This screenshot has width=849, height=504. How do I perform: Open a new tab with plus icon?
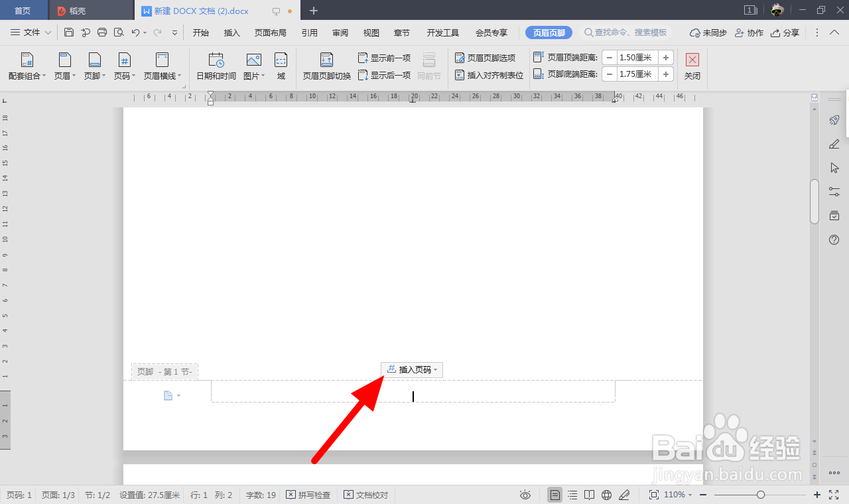(x=314, y=11)
